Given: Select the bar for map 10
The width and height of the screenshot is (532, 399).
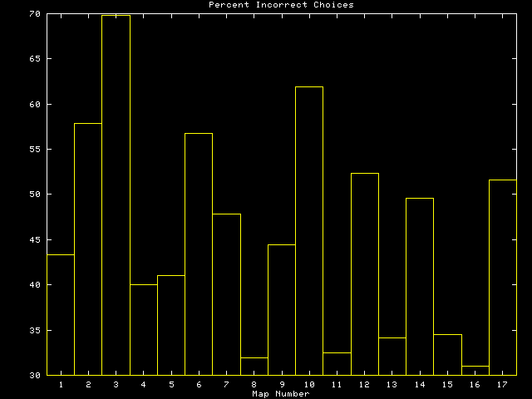Looking at the screenshot, I should [309, 231].
